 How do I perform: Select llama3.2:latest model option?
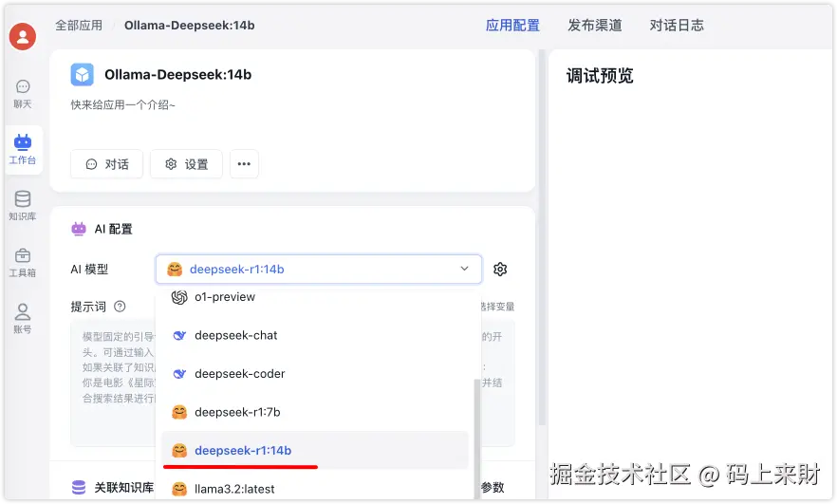point(315,489)
